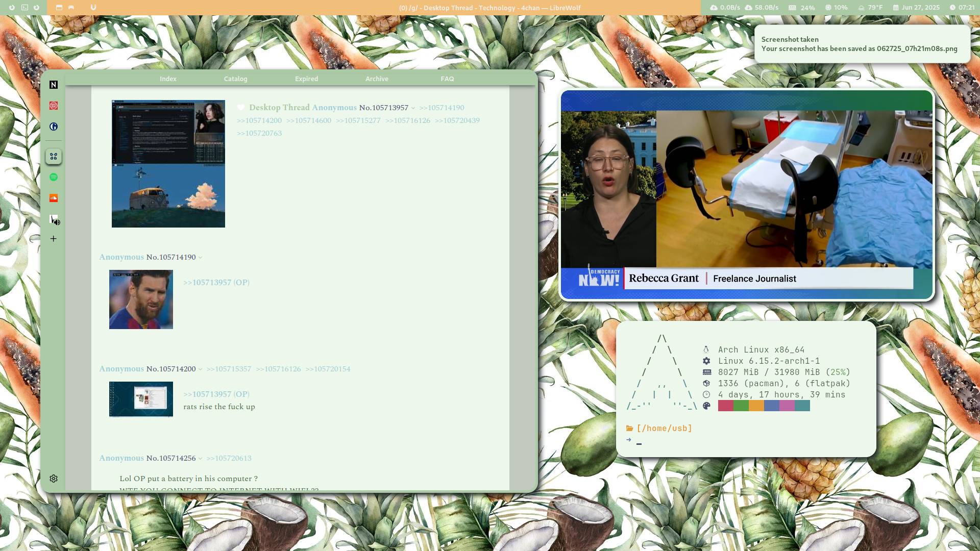Click the folder icon in the terminal prompt
This screenshot has width=980, height=551.
pos(630,429)
